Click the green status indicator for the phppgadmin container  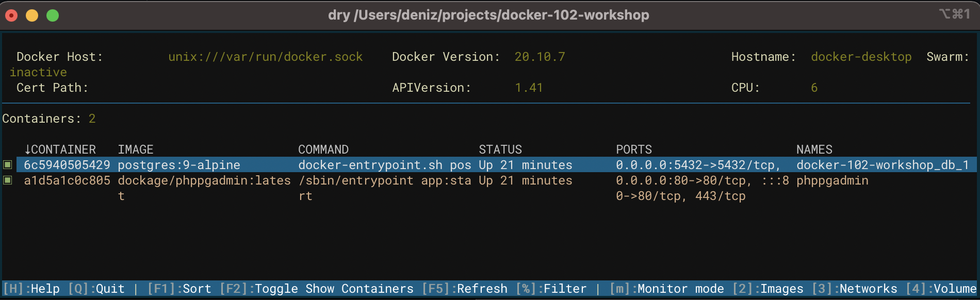tap(8, 180)
